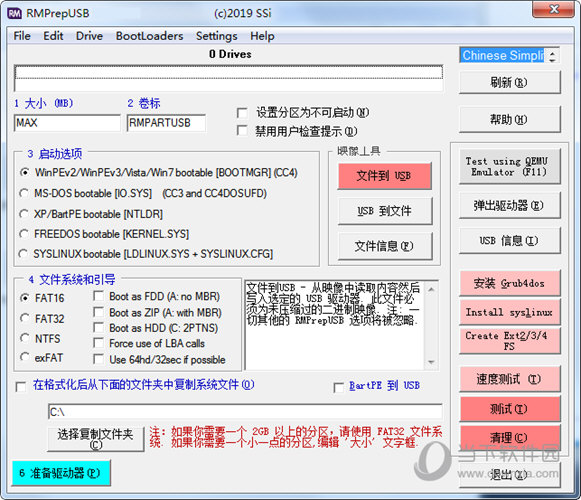This screenshot has height=500, width=581.
Task: Click the cyan 6 准备驱动器 (P) button
Action: [x=61, y=473]
